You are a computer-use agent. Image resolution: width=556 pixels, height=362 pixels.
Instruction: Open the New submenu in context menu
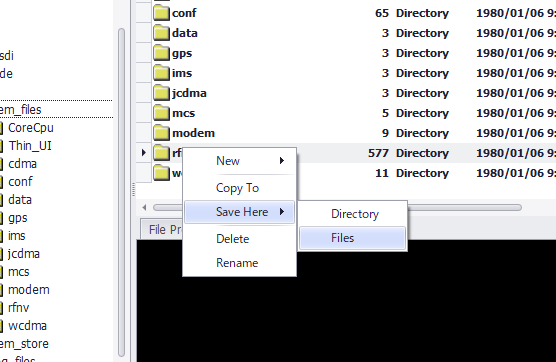[x=239, y=161]
